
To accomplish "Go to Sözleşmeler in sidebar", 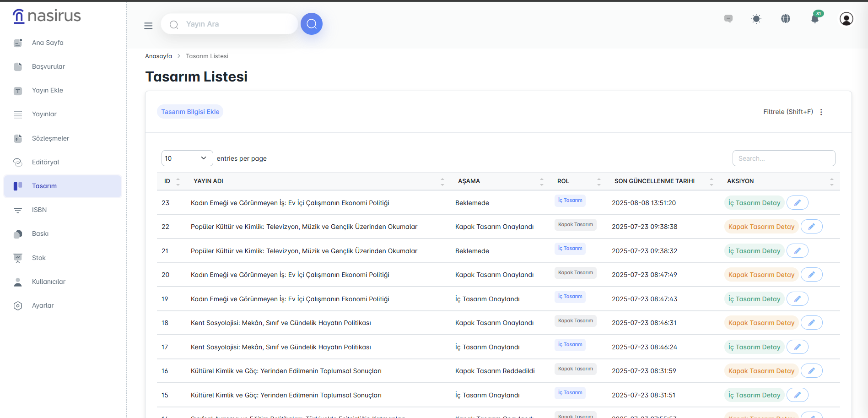I will [x=50, y=138].
